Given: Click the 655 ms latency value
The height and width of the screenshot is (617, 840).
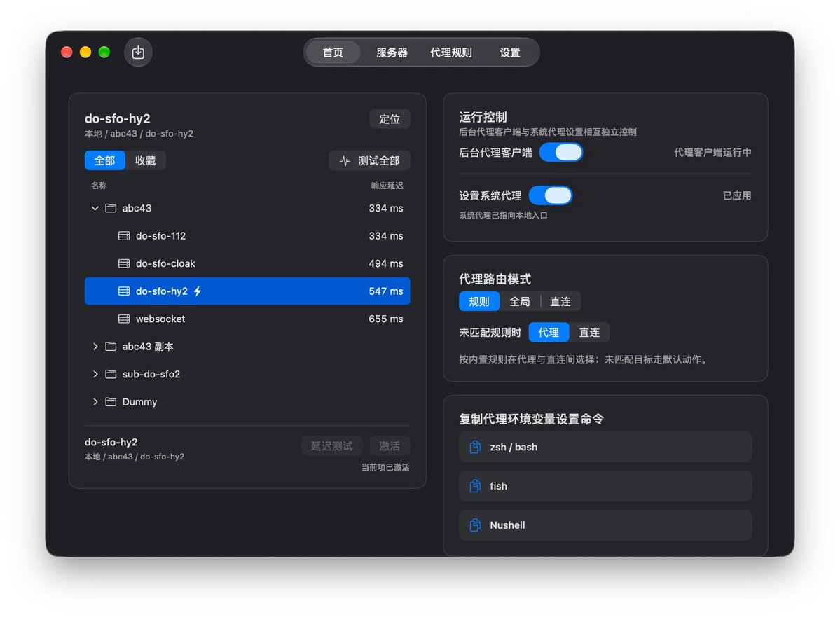Looking at the screenshot, I should click(386, 319).
